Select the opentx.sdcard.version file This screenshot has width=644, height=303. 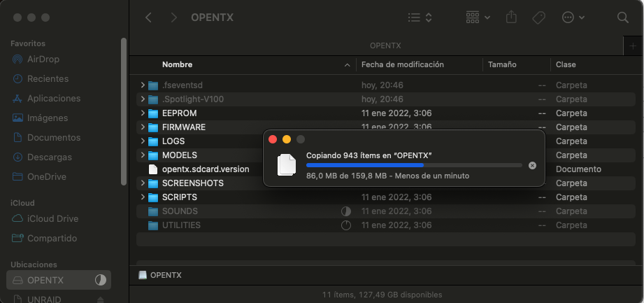(x=206, y=169)
